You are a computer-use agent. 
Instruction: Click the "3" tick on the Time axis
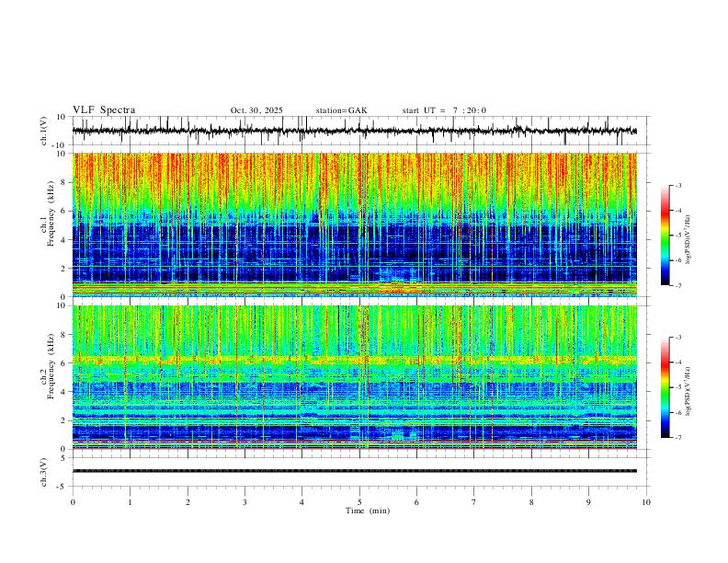click(245, 502)
